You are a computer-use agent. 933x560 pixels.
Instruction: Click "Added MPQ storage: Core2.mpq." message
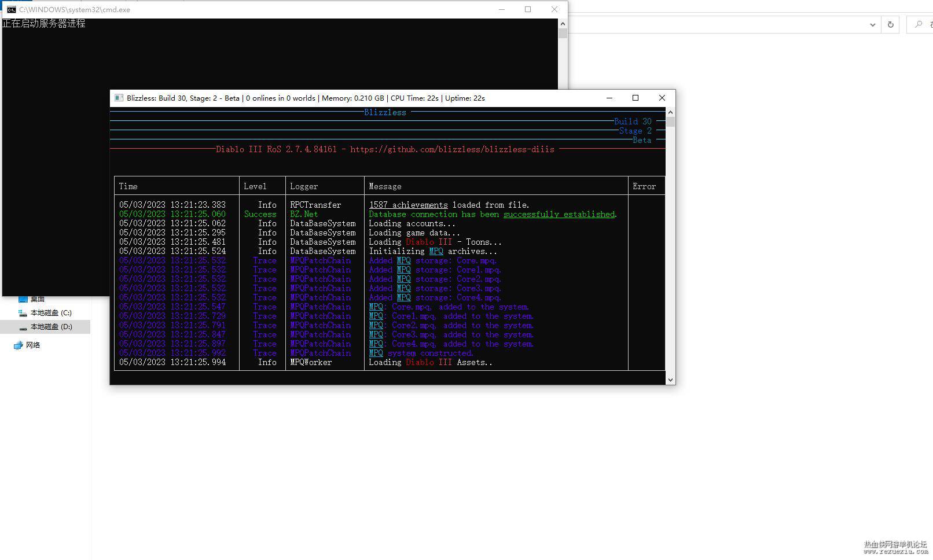(435, 279)
